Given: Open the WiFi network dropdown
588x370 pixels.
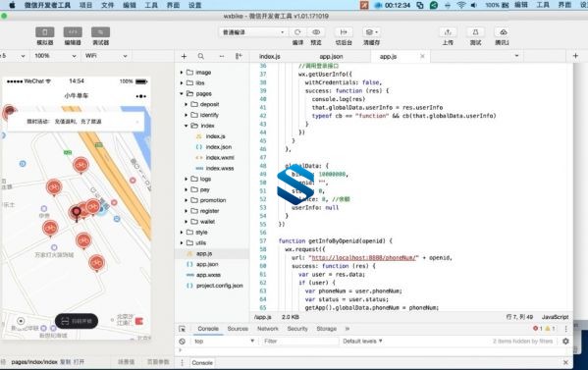Looking at the screenshot, I should (x=106, y=56).
